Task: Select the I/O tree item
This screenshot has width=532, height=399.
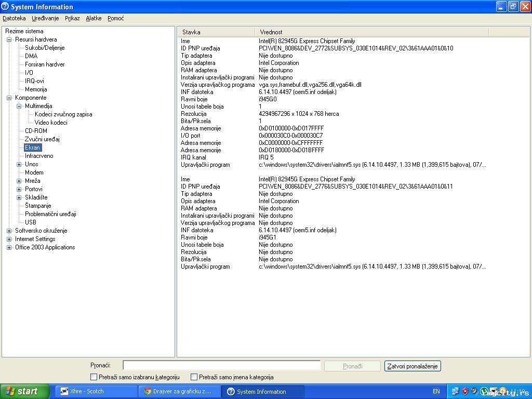Action: pos(29,73)
